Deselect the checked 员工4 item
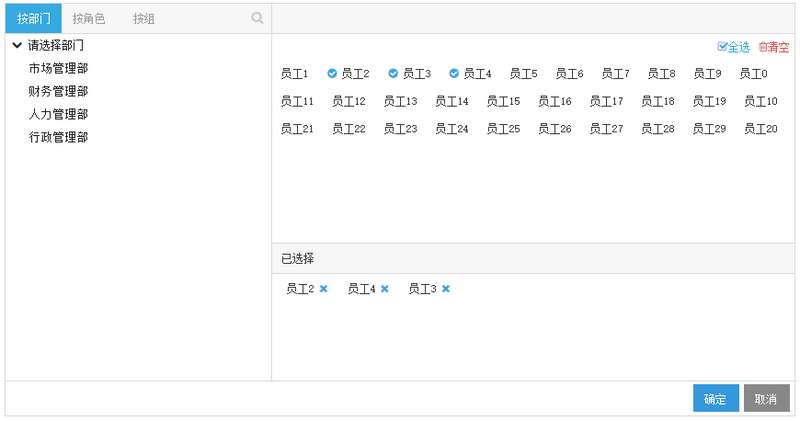This screenshot has width=800, height=421. click(454, 73)
